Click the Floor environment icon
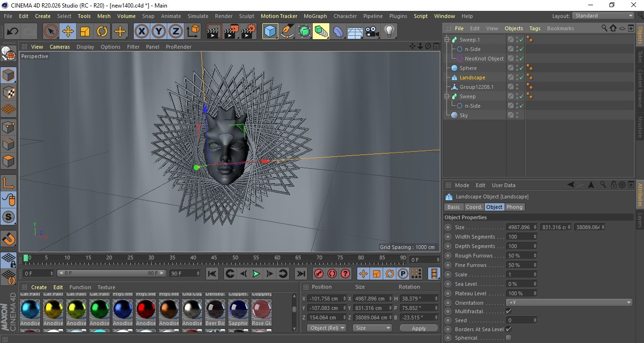The width and height of the screenshot is (644, 343). [355, 32]
